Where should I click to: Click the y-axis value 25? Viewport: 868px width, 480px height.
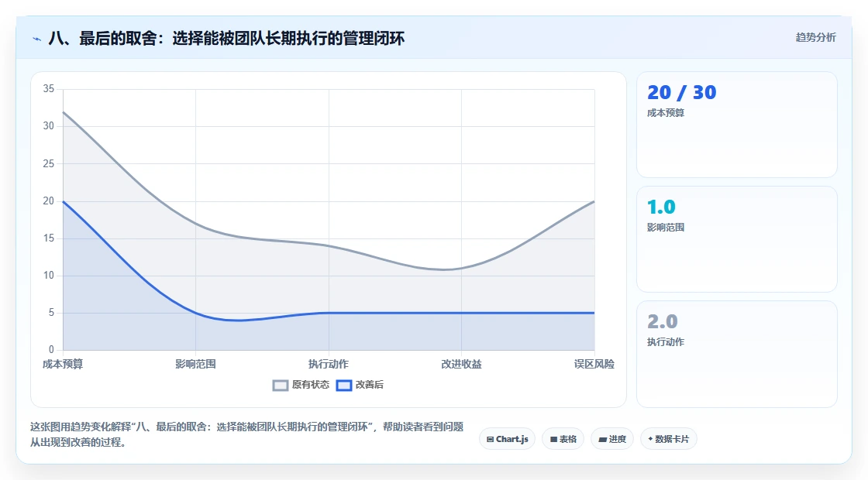(49, 163)
